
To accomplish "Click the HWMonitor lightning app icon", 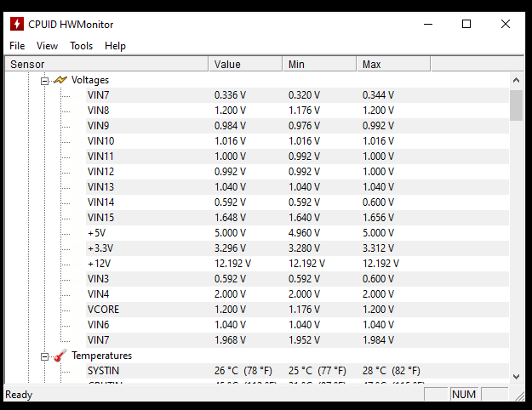I will tap(17, 24).
